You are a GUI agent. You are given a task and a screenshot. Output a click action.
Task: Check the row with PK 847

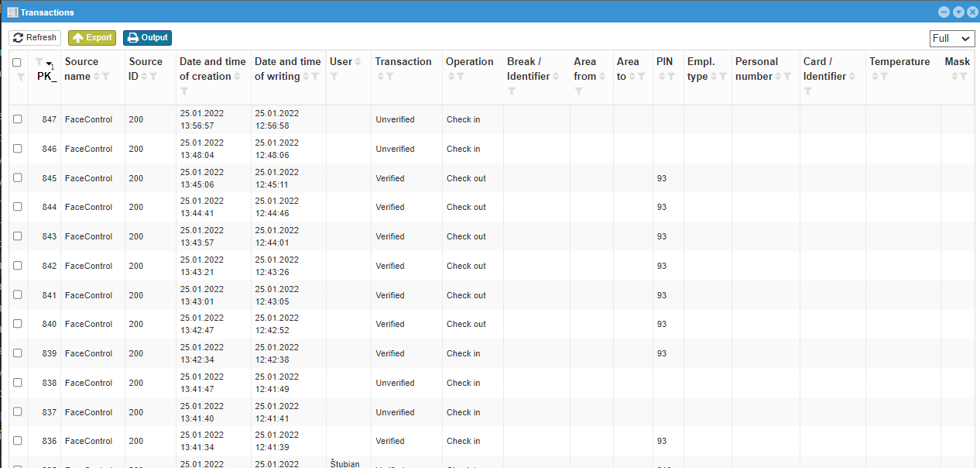[x=18, y=119]
